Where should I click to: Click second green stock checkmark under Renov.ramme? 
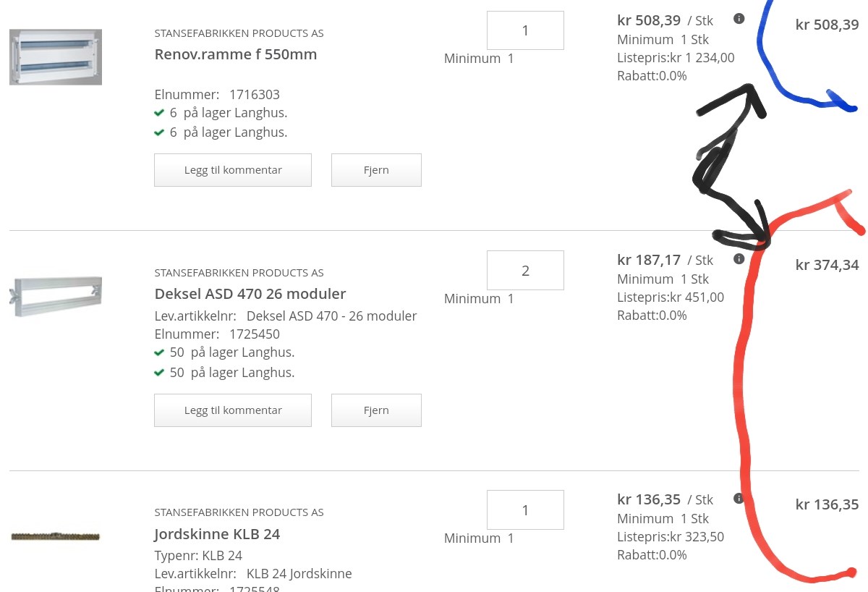(x=159, y=132)
